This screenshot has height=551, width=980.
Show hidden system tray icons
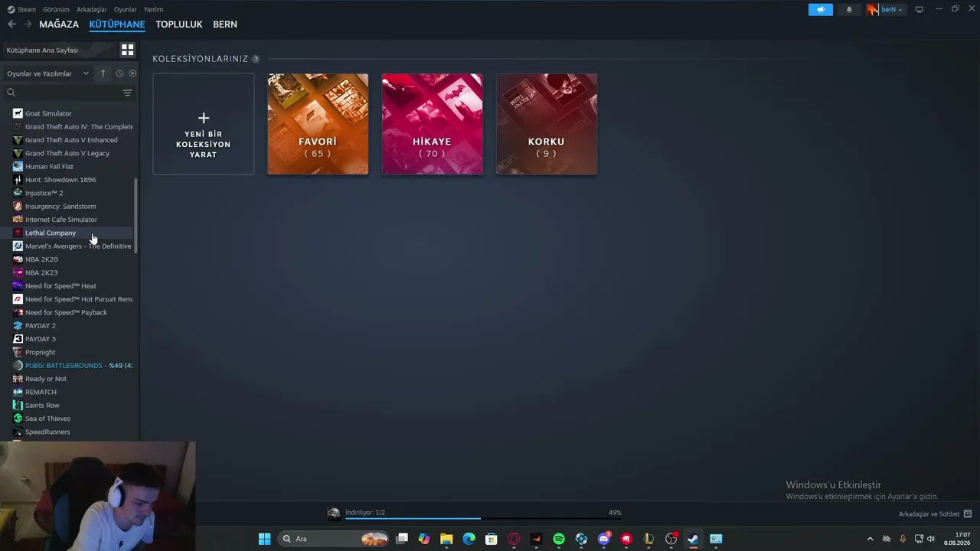pyautogui.click(x=870, y=539)
